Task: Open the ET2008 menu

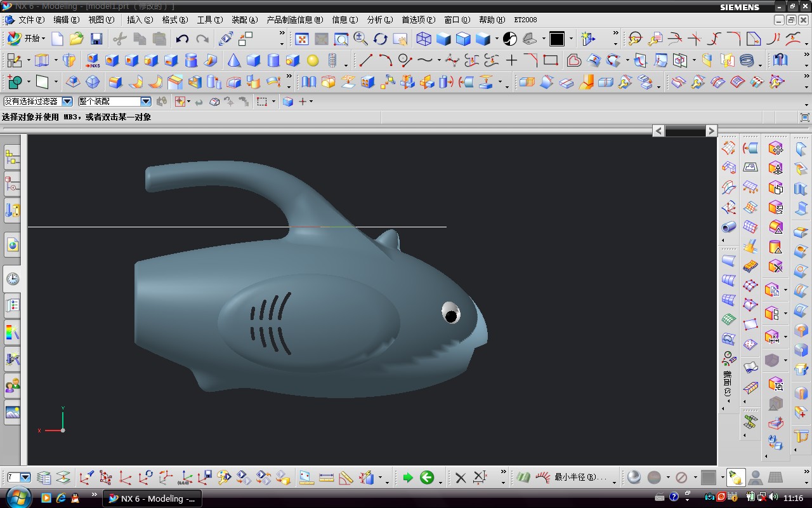Action: pyautogui.click(x=525, y=20)
